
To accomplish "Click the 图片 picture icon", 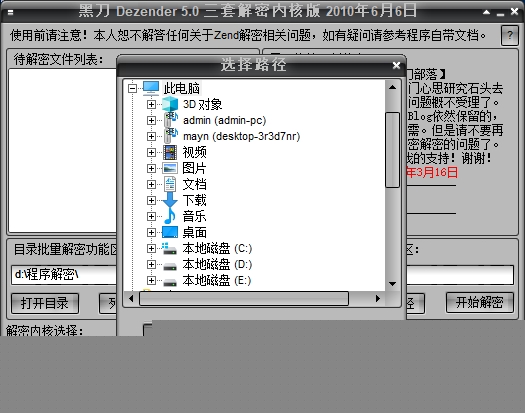I will (170, 168).
